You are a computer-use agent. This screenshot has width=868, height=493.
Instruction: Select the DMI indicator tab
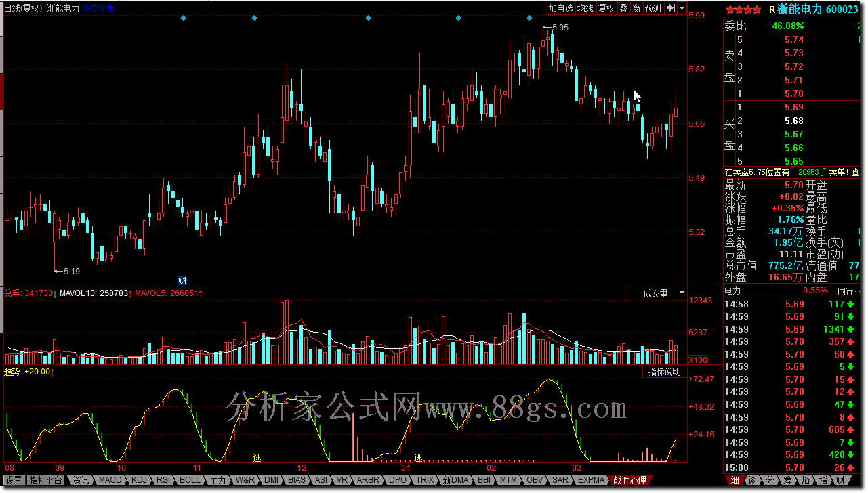point(271,480)
